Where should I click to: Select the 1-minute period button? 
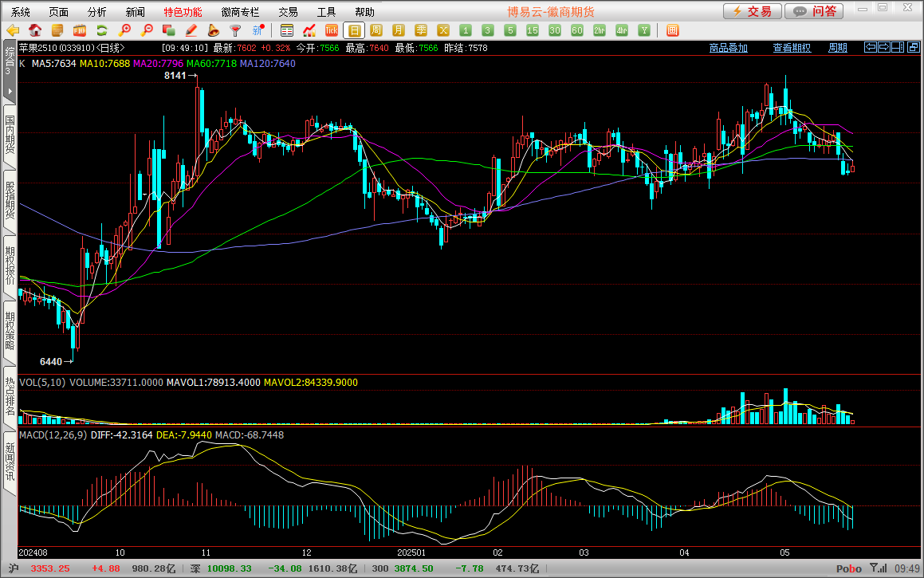coord(466,30)
